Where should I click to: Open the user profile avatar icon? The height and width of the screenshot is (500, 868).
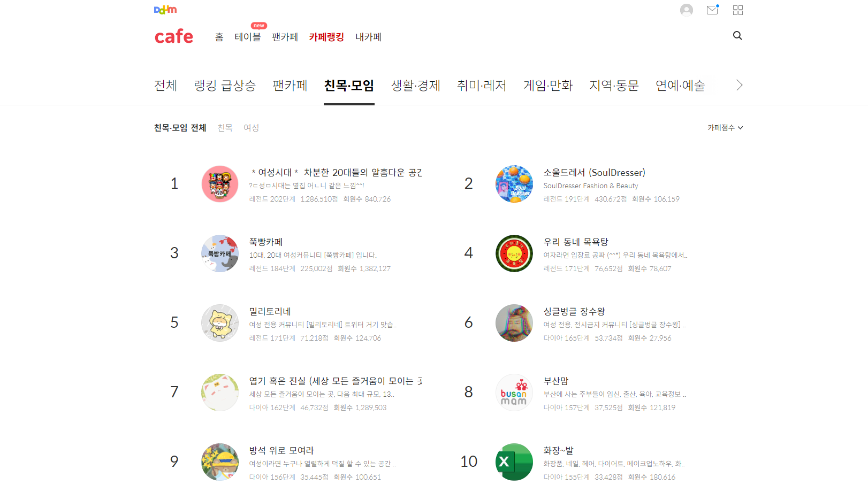(x=687, y=10)
